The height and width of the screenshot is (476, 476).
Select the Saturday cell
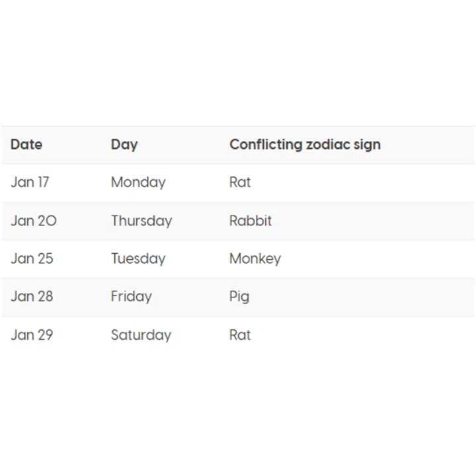(141, 335)
